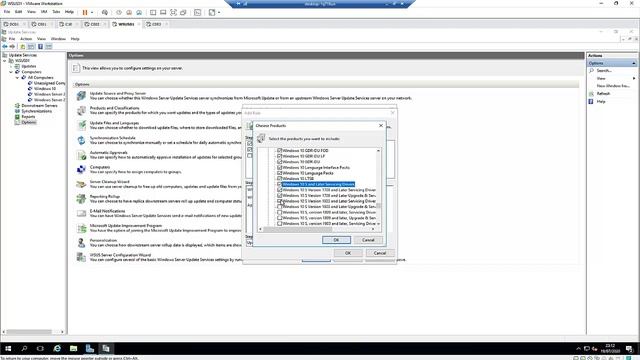The width and height of the screenshot is (640, 360).
Task: Open the VMware unity dropdown arrow
Action: tap(219, 12)
